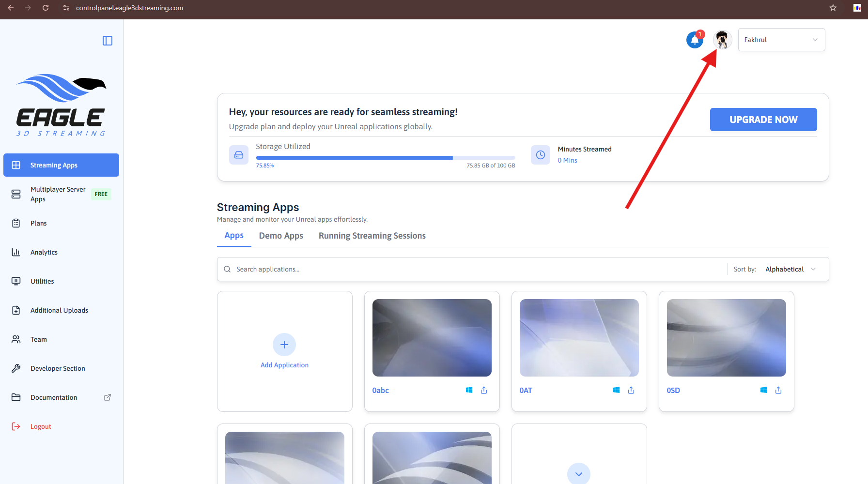Click the 0AT app name
Viewport: 868px width, 484px height.
coord(526,391)
